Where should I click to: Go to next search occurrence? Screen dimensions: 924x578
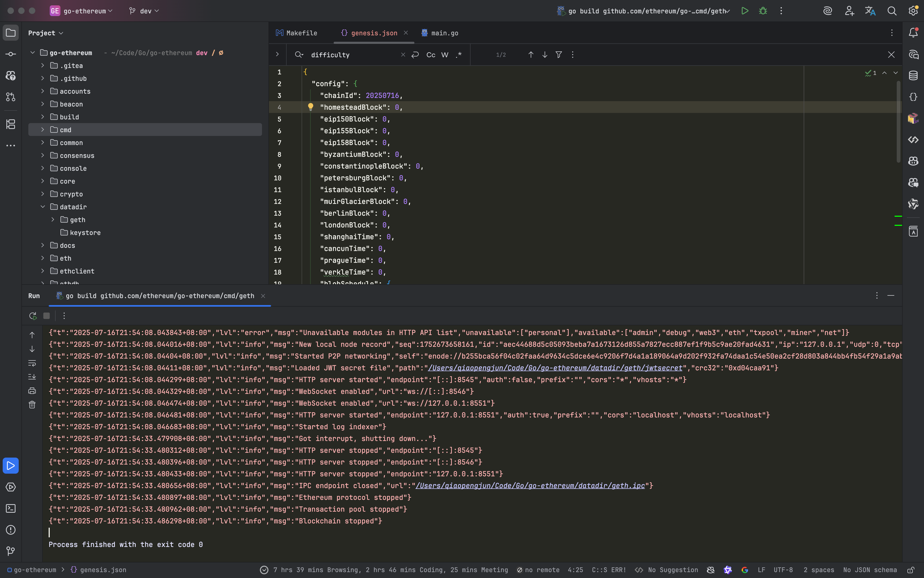pos(545,55)
